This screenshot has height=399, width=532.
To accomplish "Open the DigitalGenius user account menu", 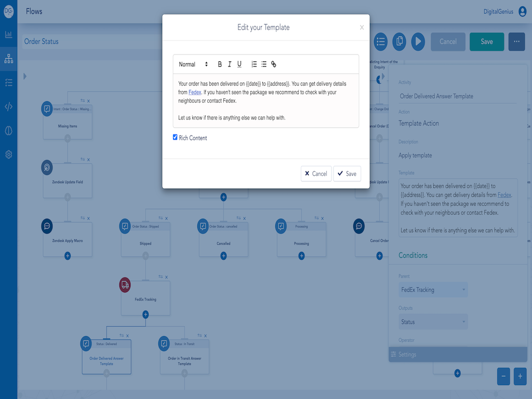I will [x=522, y=11].
